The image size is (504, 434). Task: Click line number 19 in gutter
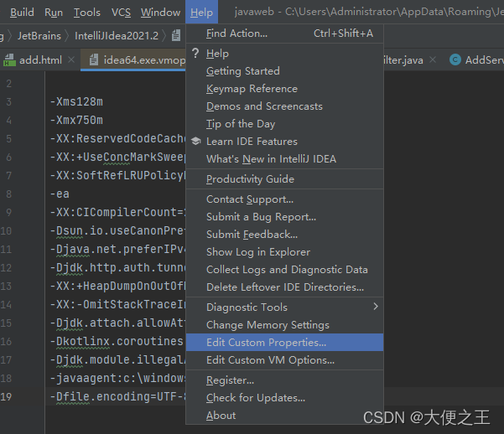6,397
